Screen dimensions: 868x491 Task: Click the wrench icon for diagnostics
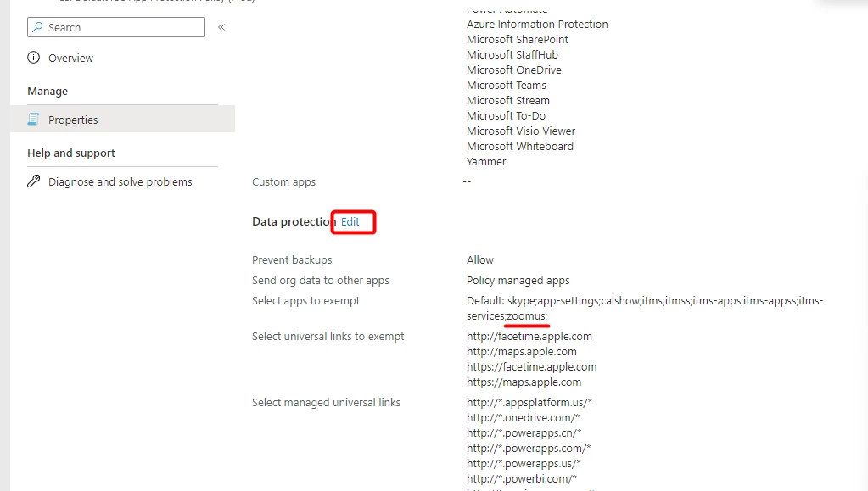34,181
